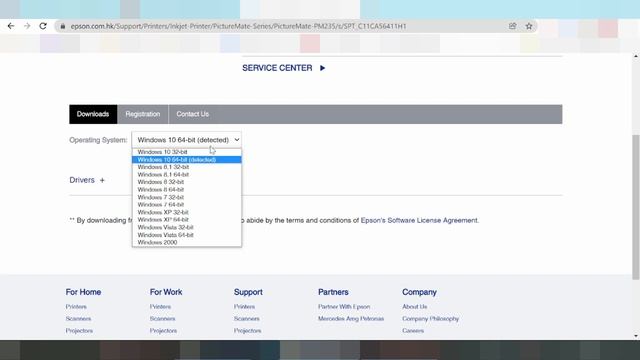The height and width of the screenshot is (360, 640).
Task: Choose Windows 8 32-bit option
Action: point(187,182)
